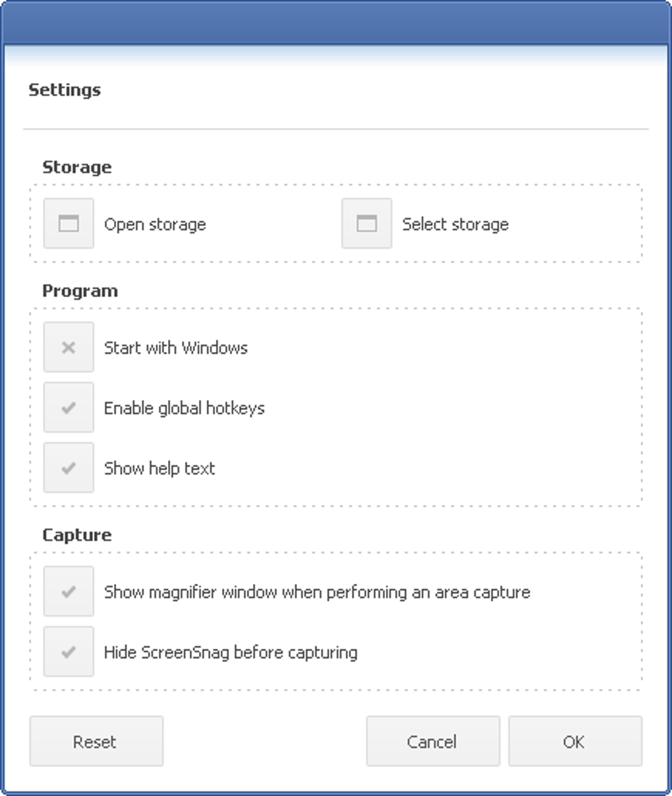The width and height of the screenshot is (672, 796).
Task: Click the Capture section header
Action: [77, 535]
